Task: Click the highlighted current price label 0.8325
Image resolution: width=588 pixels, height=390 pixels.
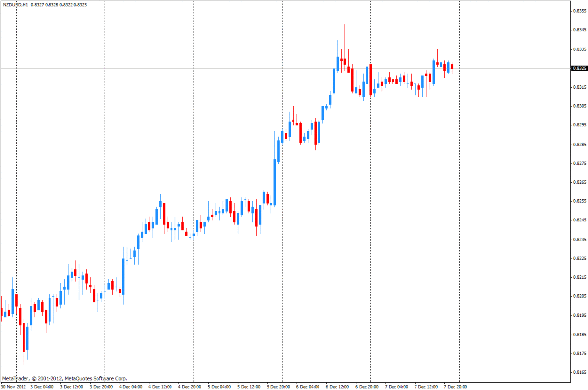Action: (579, 68)
